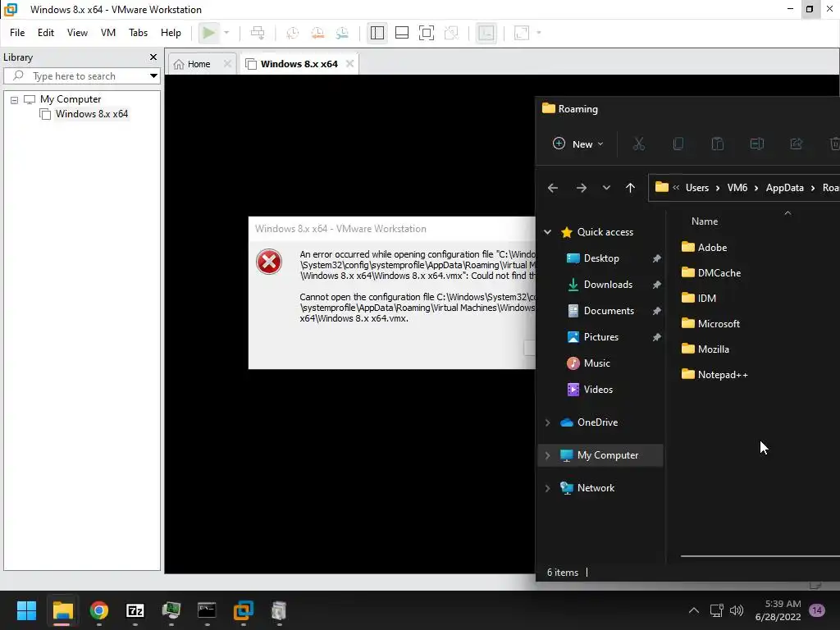Open the Windows Start menu
The width and height of the screenshot is (840, 630).
tap(26, 610)
